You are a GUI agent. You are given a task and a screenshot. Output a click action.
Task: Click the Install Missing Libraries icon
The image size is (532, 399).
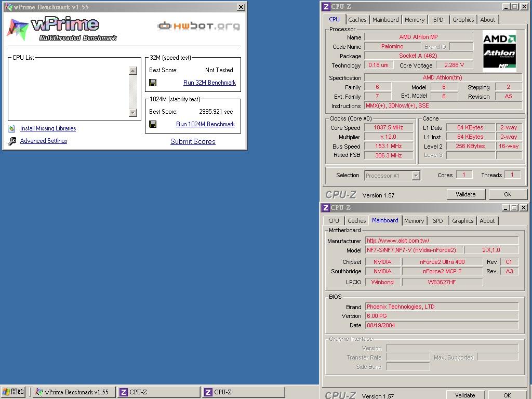pos(12,129)
